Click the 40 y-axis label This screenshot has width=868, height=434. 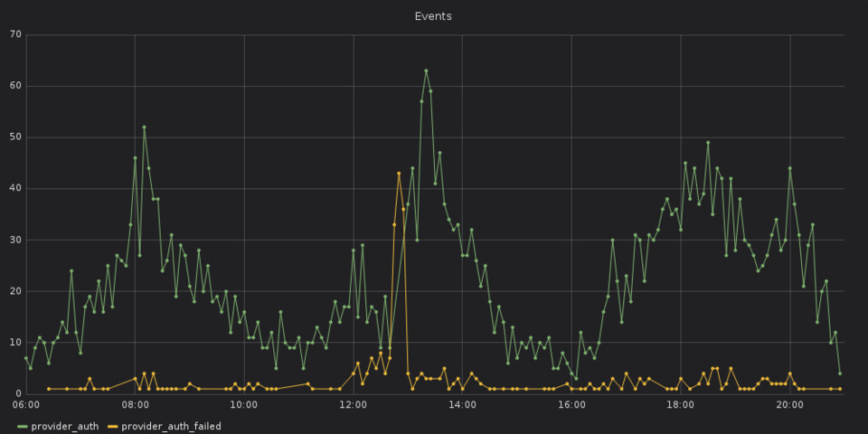click(x=16, y=188)
